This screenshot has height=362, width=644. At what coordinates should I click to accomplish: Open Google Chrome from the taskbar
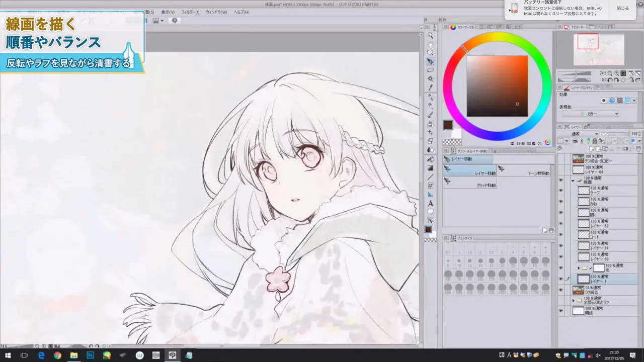point(57,355)
